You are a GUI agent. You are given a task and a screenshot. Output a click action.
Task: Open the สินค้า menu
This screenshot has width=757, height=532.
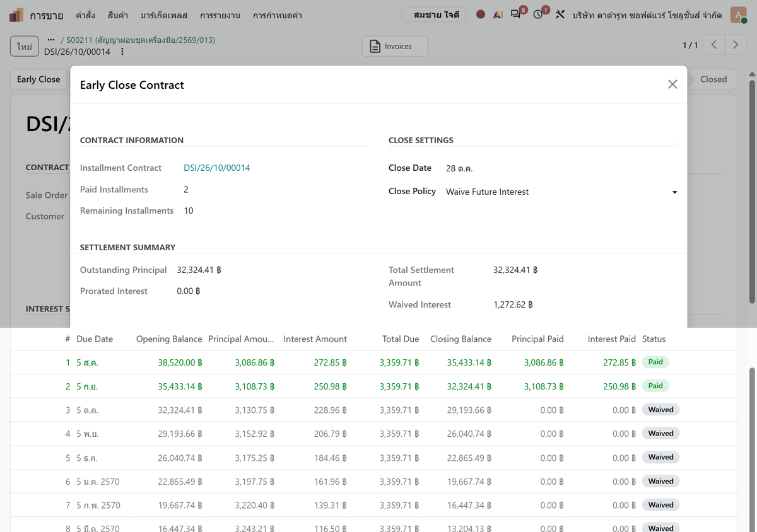118,15
